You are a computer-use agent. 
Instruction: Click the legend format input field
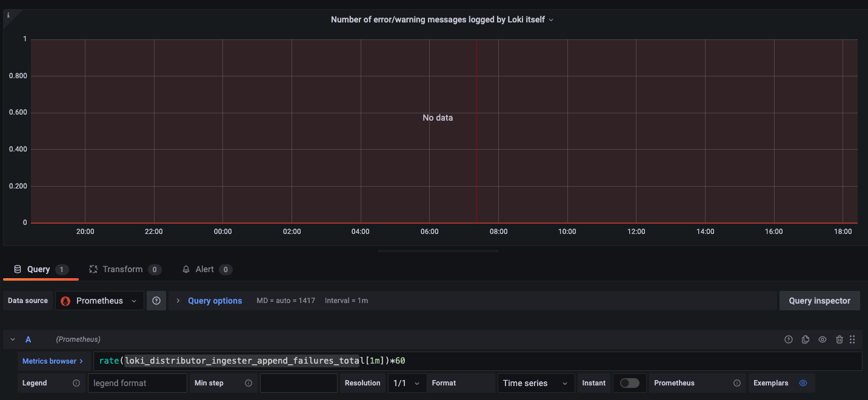coord(138,383)
